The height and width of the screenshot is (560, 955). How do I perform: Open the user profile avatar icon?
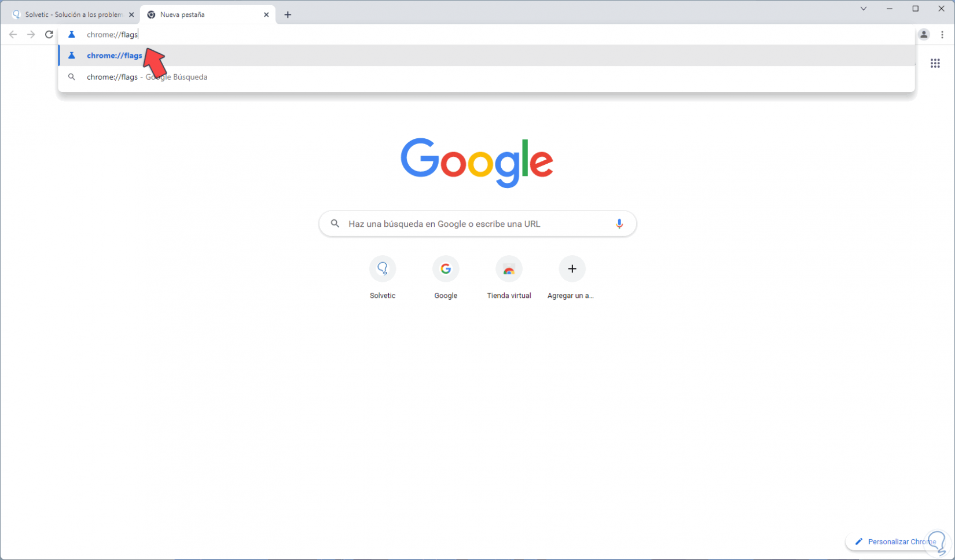coord(924,35)
